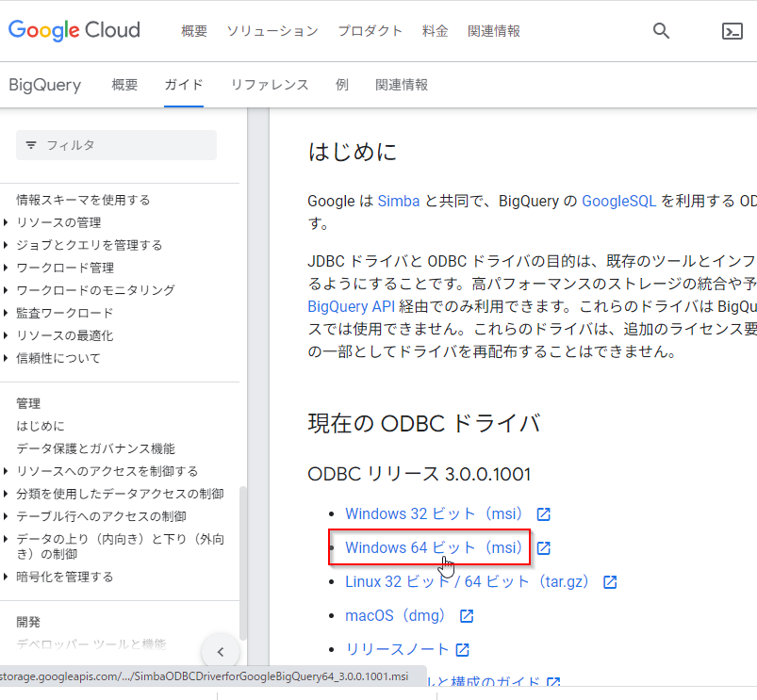Image resolution: width=757 pixels, height=700 pixels.
Task: Expand 監査ワークロード item
Action: point(6,313)
